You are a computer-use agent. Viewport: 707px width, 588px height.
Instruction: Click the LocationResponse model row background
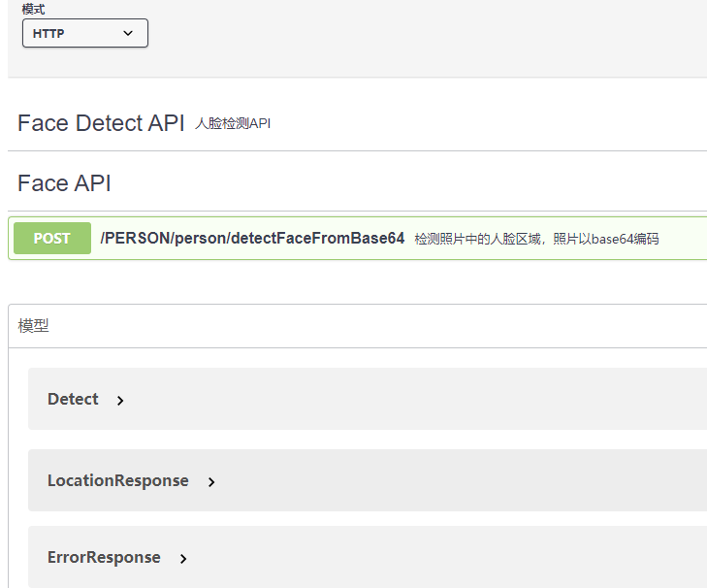368,480
